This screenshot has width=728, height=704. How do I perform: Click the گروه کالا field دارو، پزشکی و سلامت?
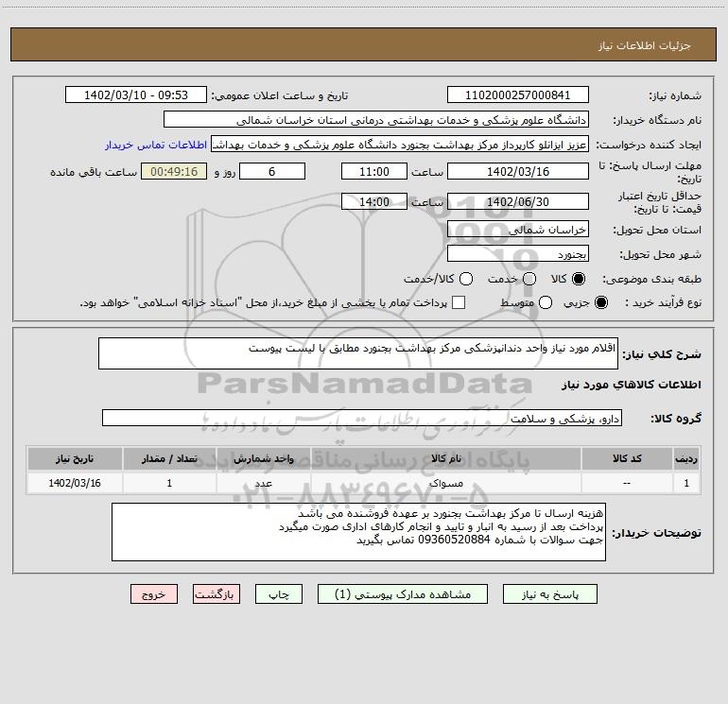tap(362, 418)
